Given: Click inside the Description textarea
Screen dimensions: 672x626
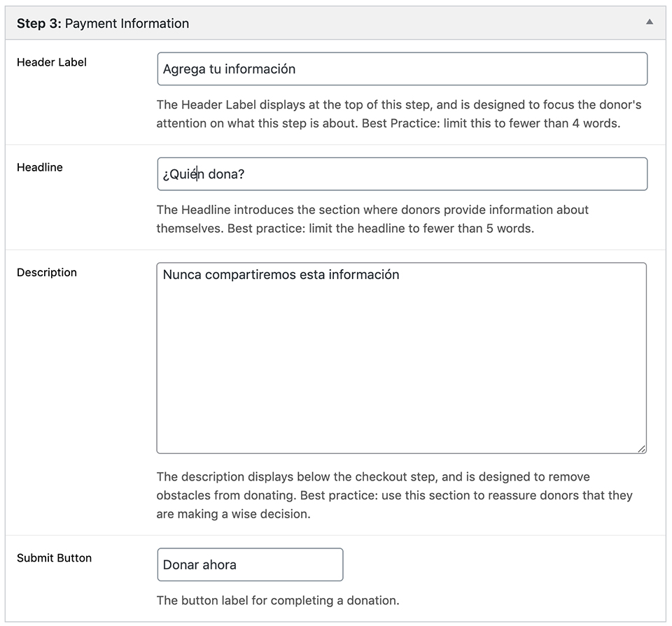Looking at the screenshot, I should (402, 358).
